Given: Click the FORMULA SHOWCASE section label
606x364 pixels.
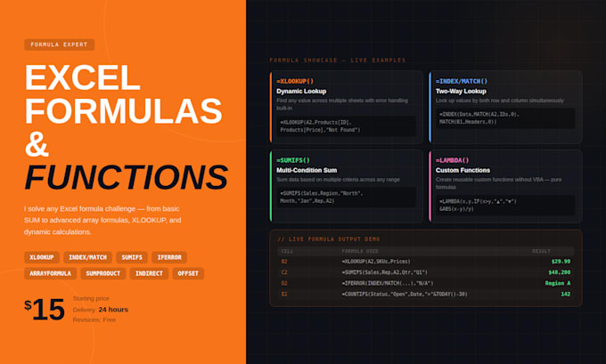Looking at the screenshot, I should [338, 61].
